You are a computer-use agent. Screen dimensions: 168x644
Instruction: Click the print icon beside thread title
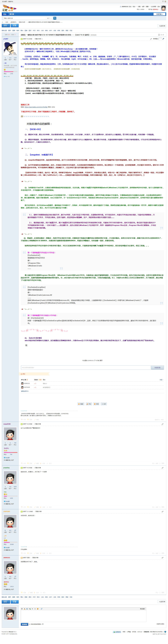tap(159, 35)
